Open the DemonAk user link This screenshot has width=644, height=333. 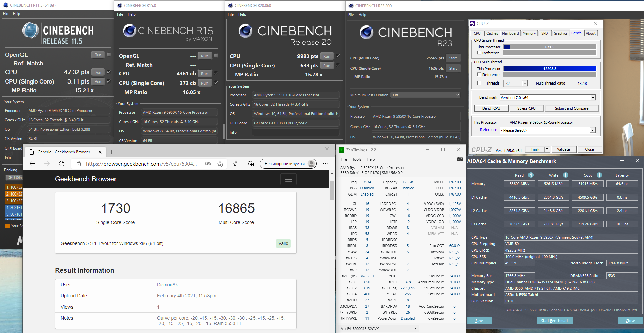(x=167, y=285)
